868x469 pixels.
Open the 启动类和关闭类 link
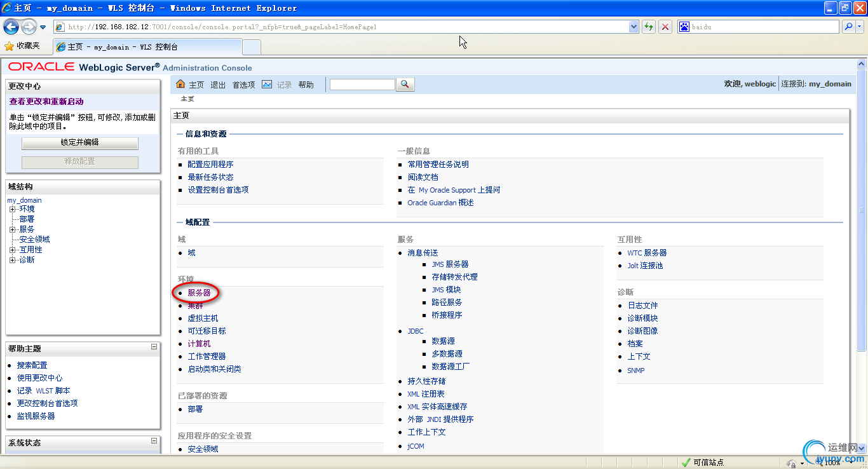coord(214,369)
